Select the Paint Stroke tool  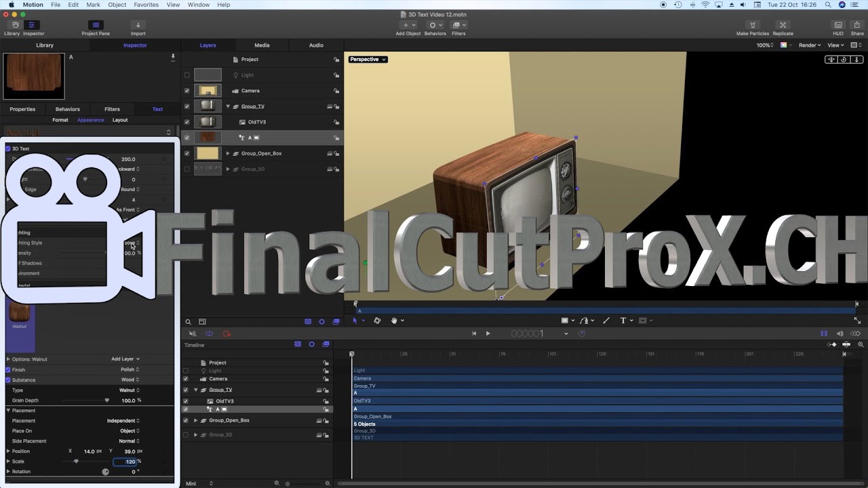coord(606,321)
